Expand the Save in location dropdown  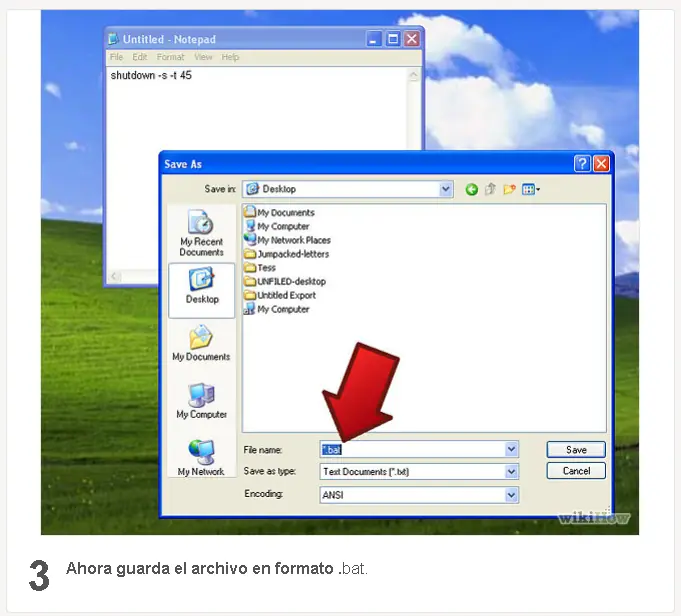(x=445, y=189)
